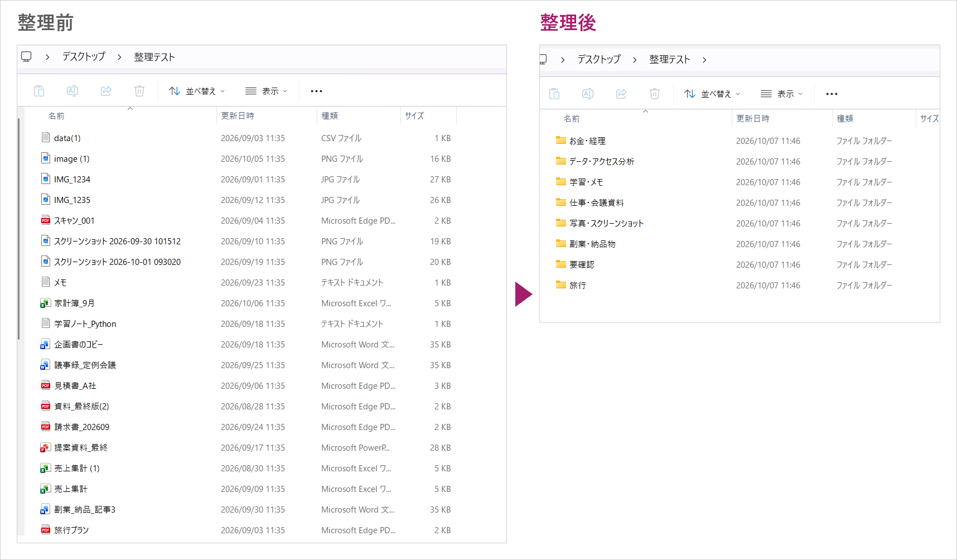Select the image (1) PNG file icon
Screen dimensions: 957x560
46,158
